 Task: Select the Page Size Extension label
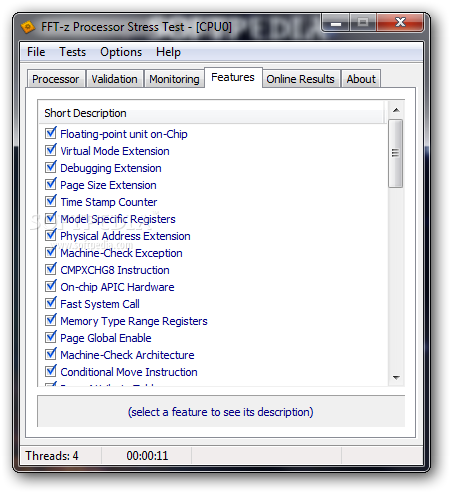click(x=108, y=185)
